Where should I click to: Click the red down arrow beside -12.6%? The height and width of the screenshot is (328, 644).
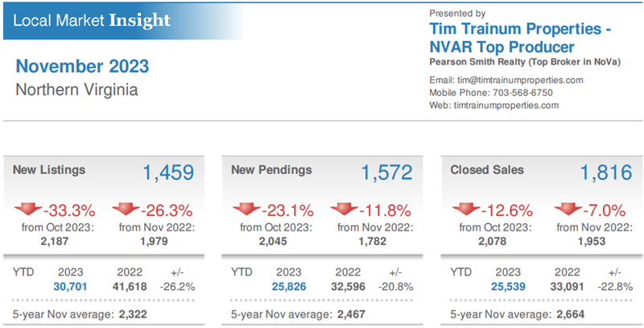[464, 210]
